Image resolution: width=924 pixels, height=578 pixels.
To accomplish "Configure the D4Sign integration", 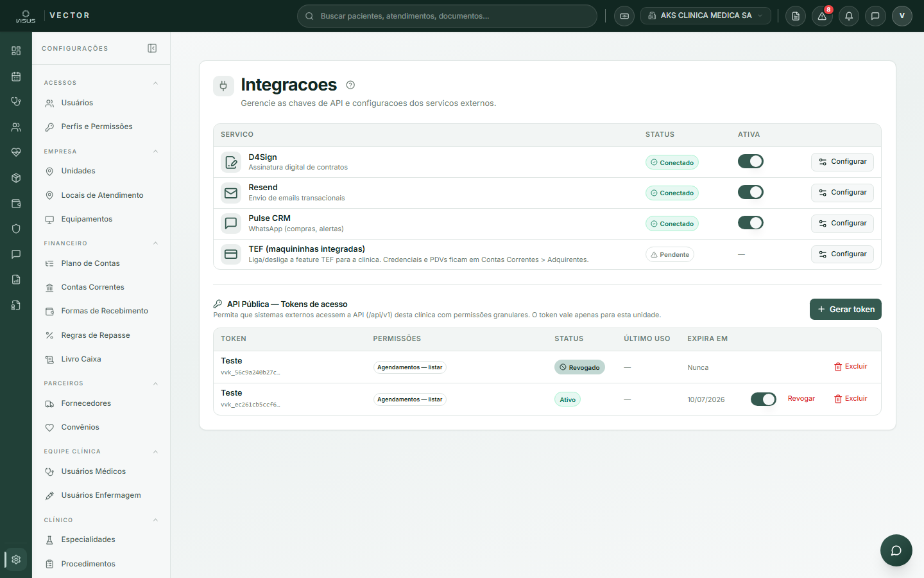I will click(x=843, y=162).
